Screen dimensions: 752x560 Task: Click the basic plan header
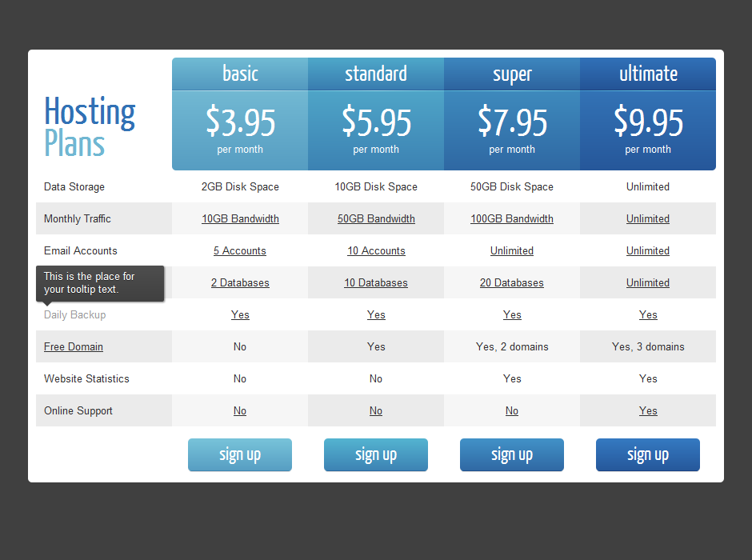pyautogui.click(x=240, y=74)
